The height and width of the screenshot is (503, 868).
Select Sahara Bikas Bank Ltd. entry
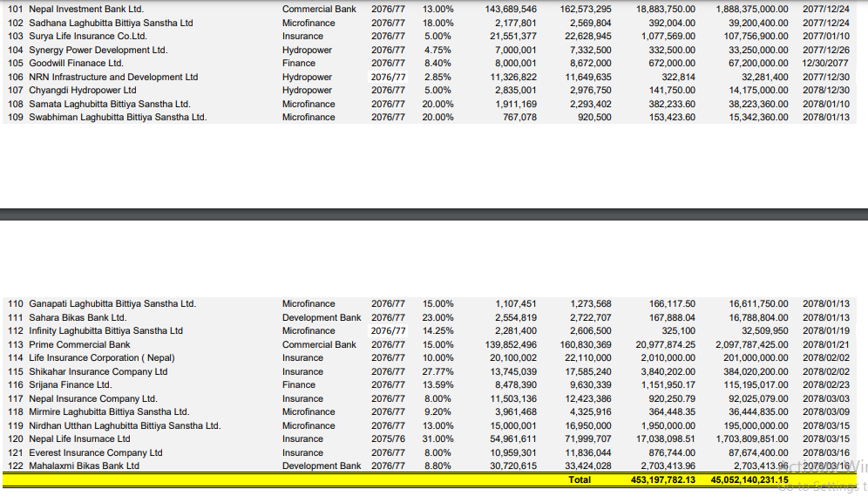point(78,317)
